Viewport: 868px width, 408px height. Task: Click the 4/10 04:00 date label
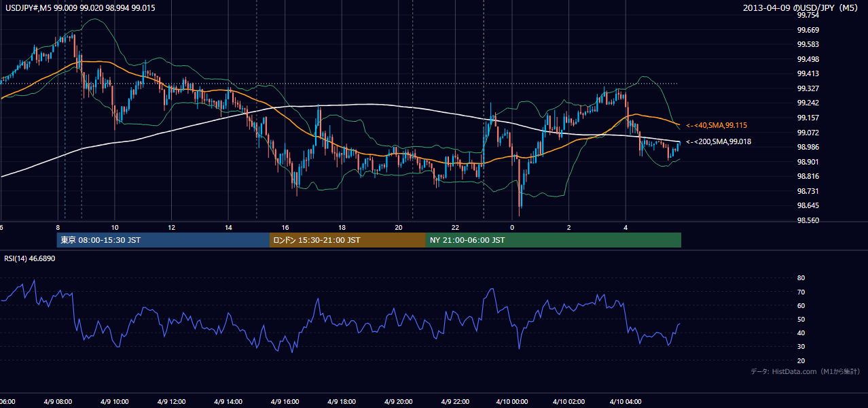[x=626, y=402]
